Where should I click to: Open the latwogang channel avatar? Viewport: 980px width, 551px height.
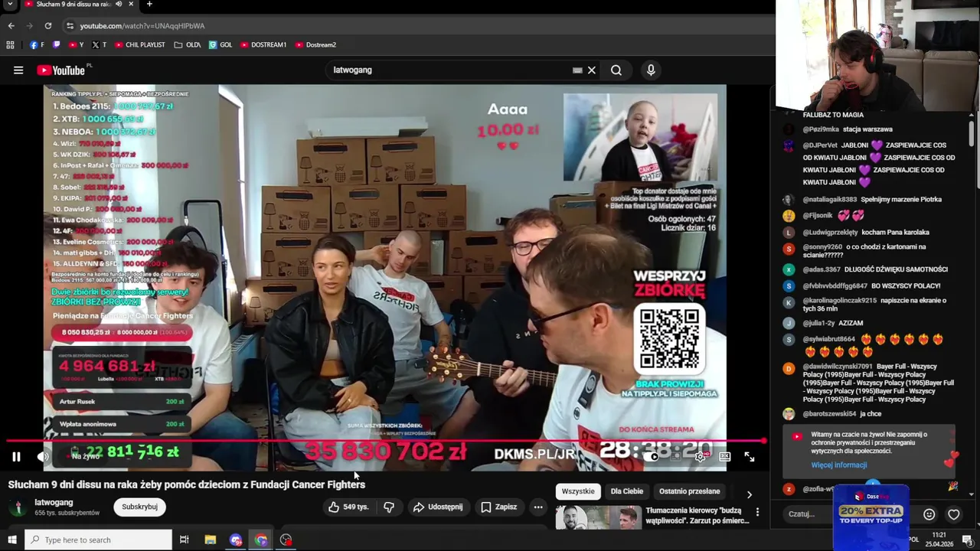[x=17, y=507]
